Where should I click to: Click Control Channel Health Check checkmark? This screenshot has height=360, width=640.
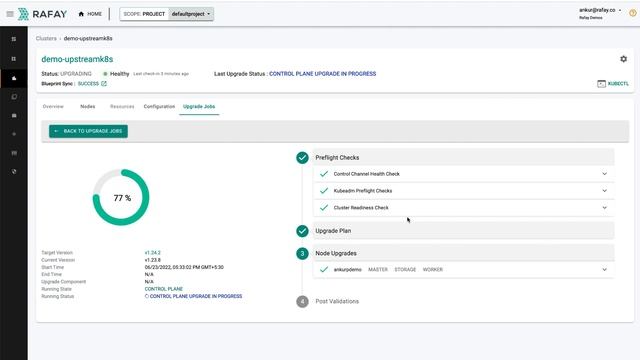(x=324, y=174)
